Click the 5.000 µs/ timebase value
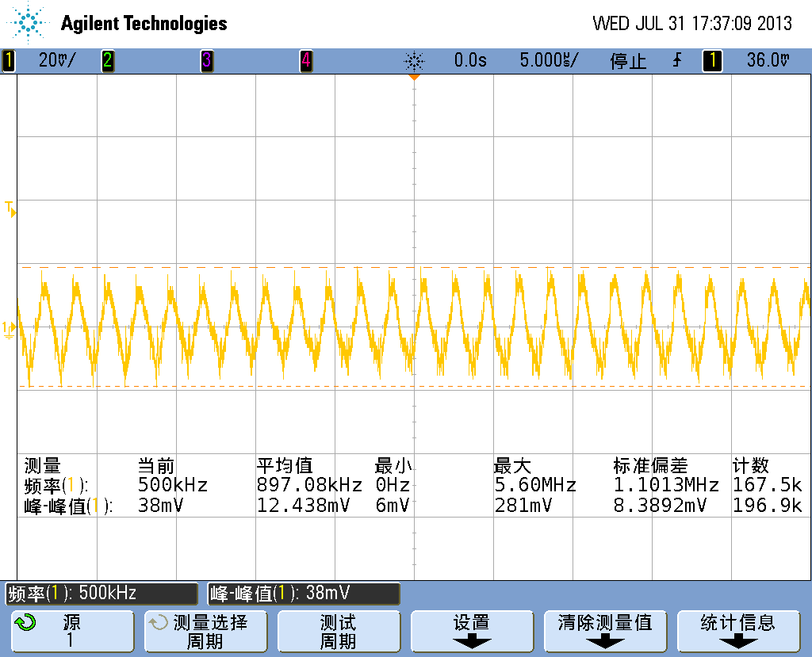 [x=549, y=60]
